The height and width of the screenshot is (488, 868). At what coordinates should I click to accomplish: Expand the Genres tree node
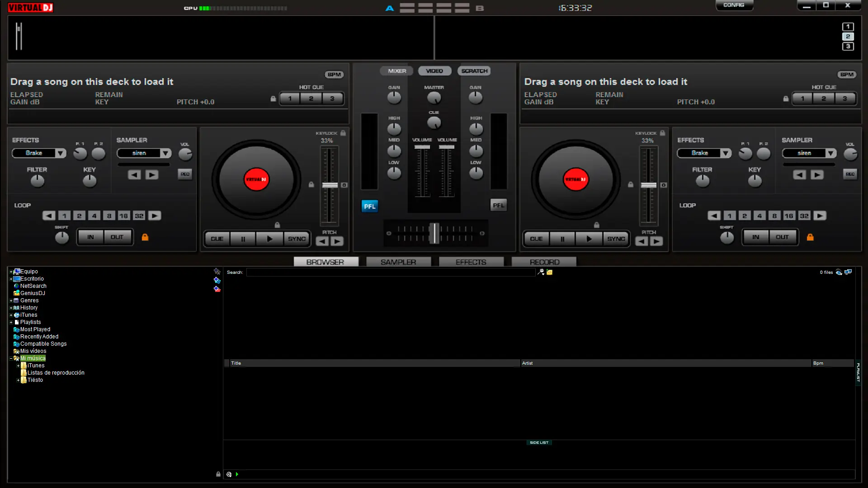pos(11,300)
